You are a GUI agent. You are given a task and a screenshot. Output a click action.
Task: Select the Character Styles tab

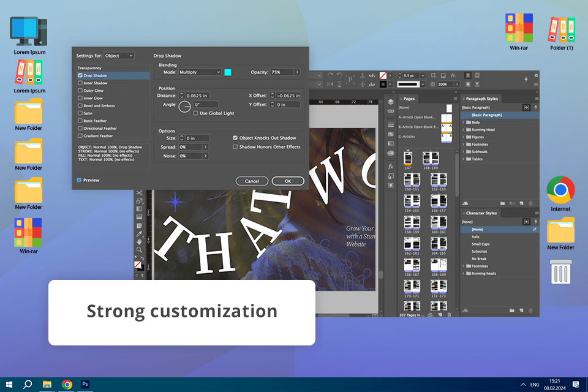(x=481, y=213)
